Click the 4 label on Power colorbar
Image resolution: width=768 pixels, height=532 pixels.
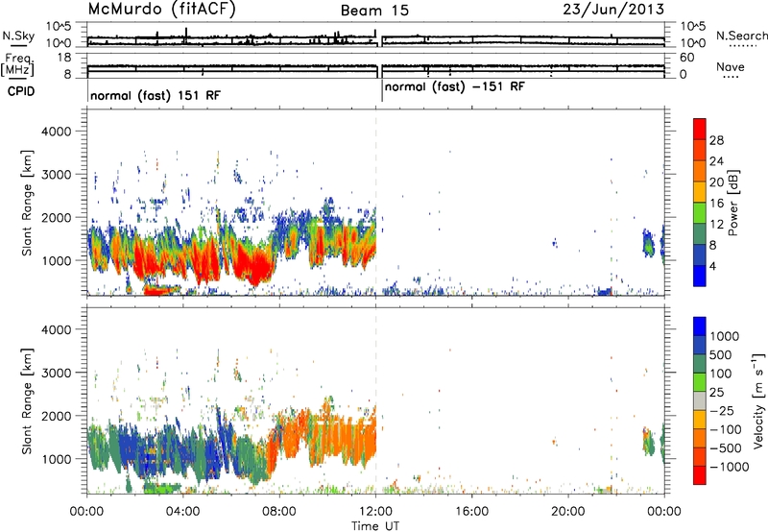(x=712, y=266)
